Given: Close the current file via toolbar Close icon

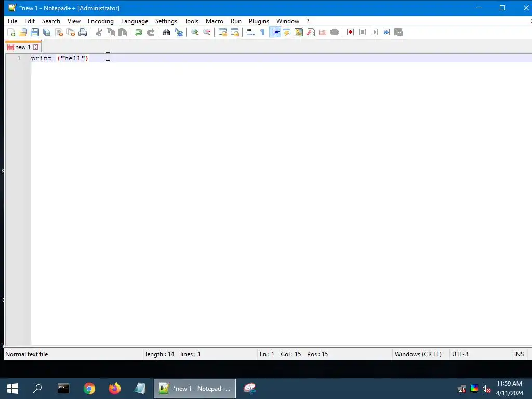Looking at the screenshot, I should (x=59, y=32).
